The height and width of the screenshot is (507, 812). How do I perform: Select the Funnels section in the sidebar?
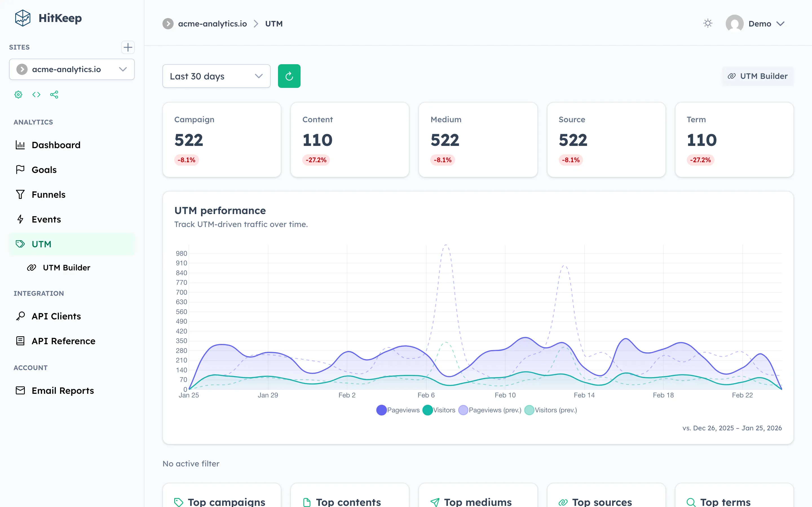point(48,194)
